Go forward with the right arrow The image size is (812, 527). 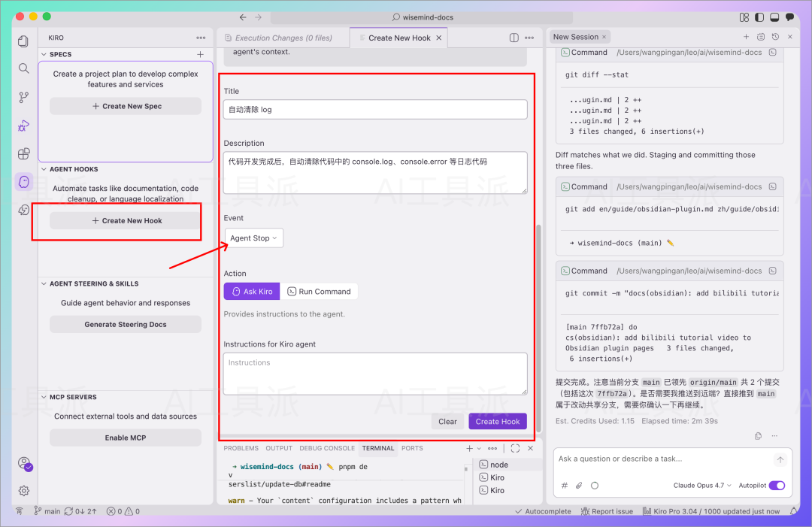pos(259,17)
